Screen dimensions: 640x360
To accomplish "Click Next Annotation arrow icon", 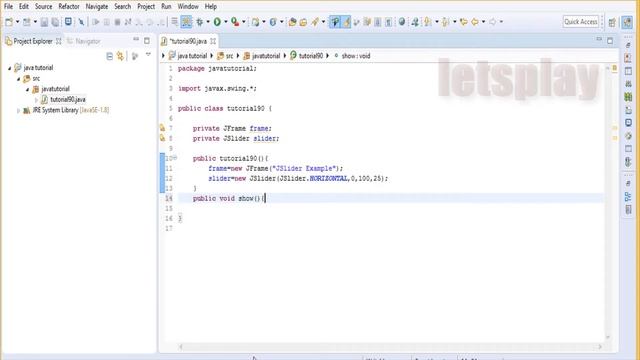I will pyautogui.click(x=428, y=22).
